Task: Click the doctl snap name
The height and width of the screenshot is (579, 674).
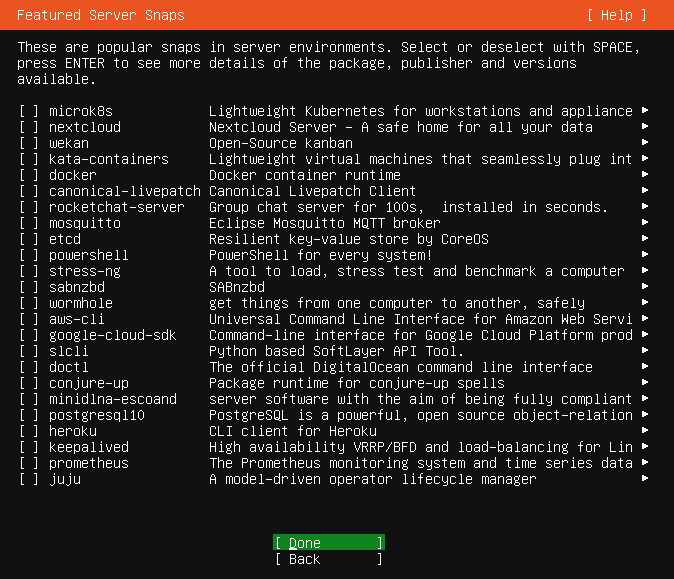Action: click(x=69, y=367)
